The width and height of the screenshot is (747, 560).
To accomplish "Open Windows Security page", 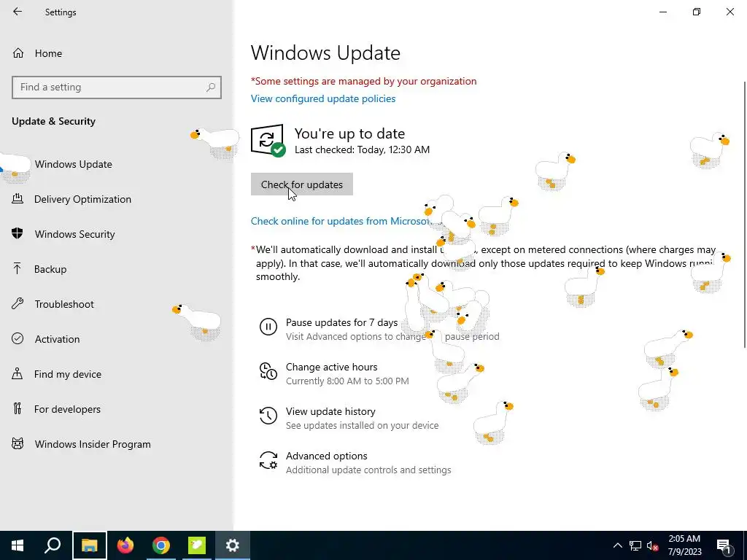I will (75, 234).
